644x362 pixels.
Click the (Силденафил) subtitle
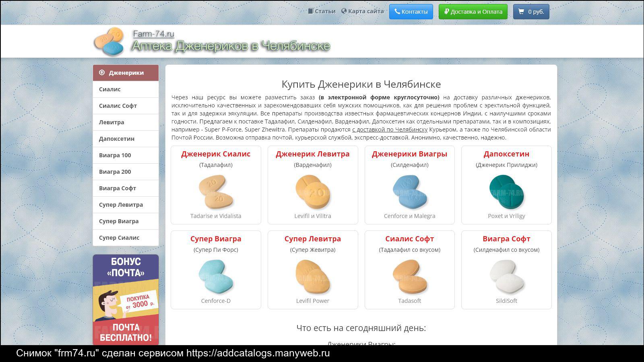[x=409, y=165]
